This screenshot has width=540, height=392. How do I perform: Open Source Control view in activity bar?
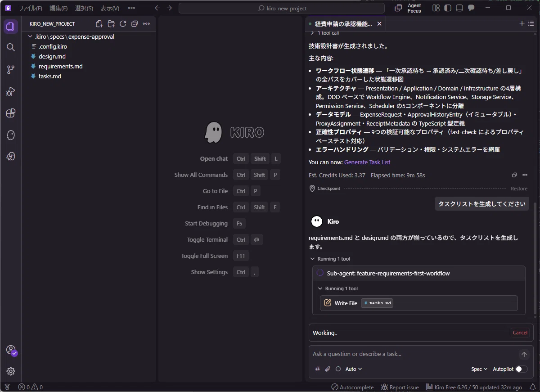tap(11, 69)
